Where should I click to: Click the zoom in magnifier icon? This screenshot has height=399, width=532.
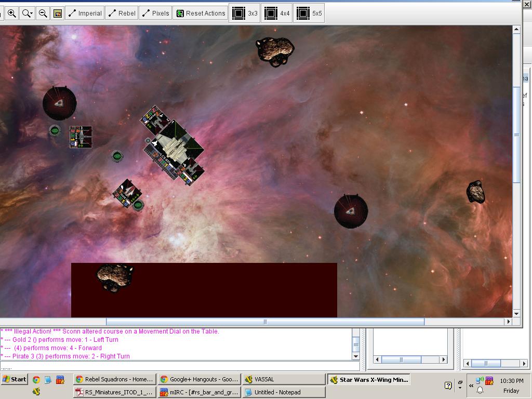point(11,14)
